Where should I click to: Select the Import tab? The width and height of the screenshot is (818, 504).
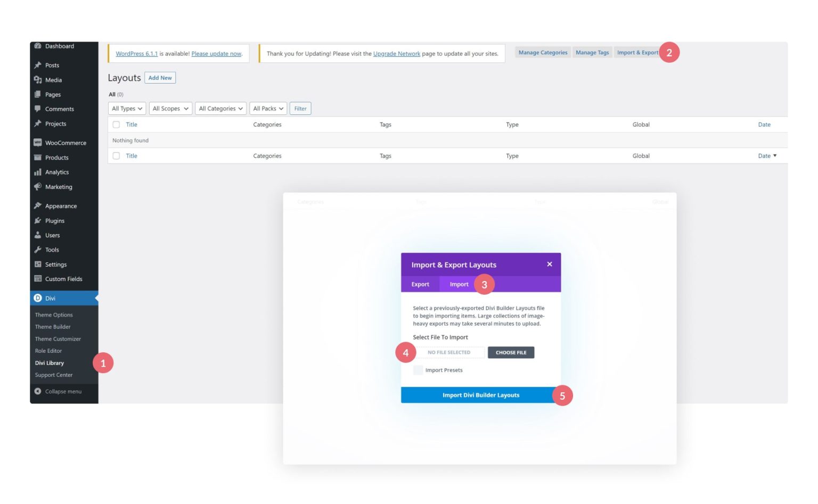[459, 284]
